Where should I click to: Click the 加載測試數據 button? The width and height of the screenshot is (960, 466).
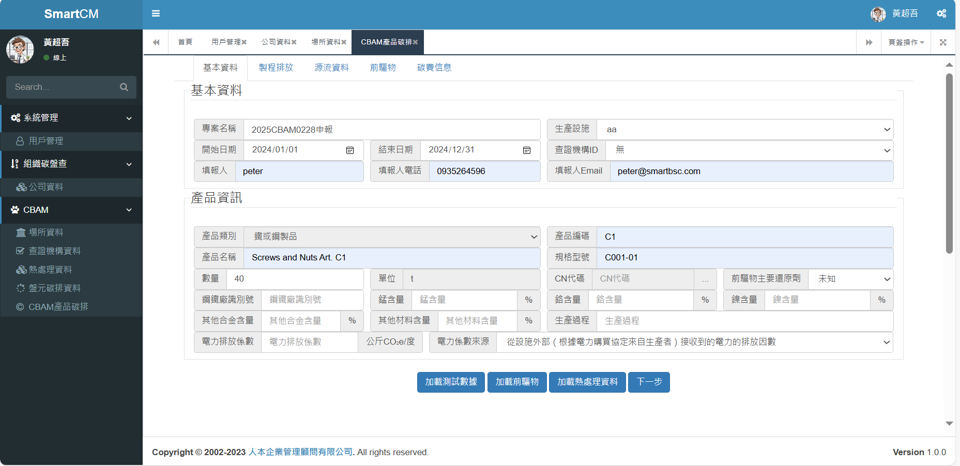pos(451,382)
